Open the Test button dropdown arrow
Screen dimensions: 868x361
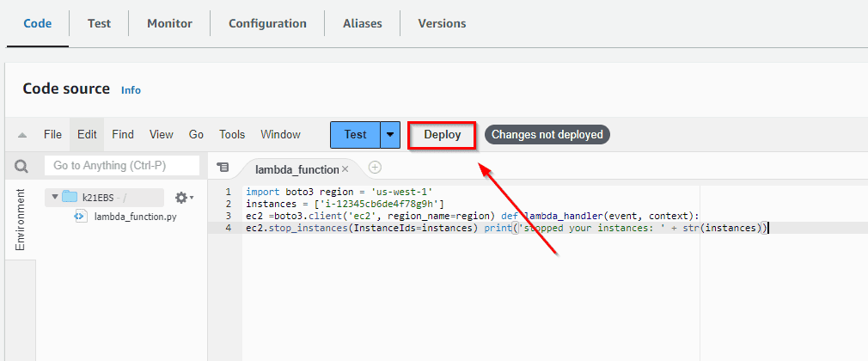[391, 134]
